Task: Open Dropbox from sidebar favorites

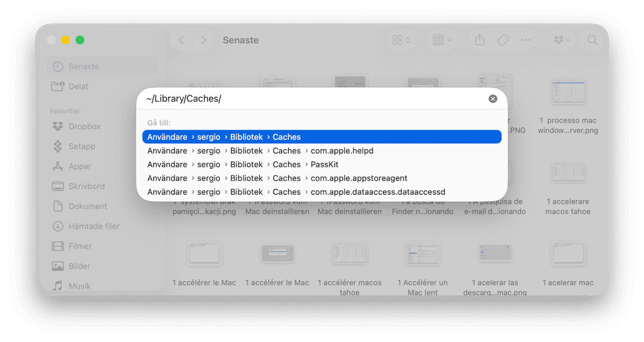Action: tap(102, 127)
